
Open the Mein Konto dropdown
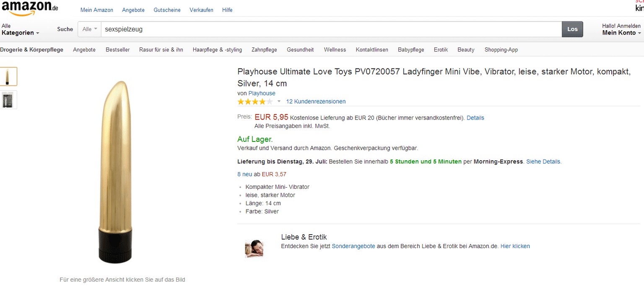tap(621, 33)
